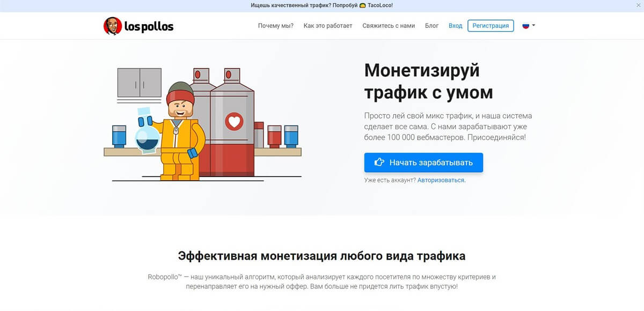The height and width of the screenshot is (311, 644).
Task: Click the Los Pollos logo face icon
Action: click(113, 26)
